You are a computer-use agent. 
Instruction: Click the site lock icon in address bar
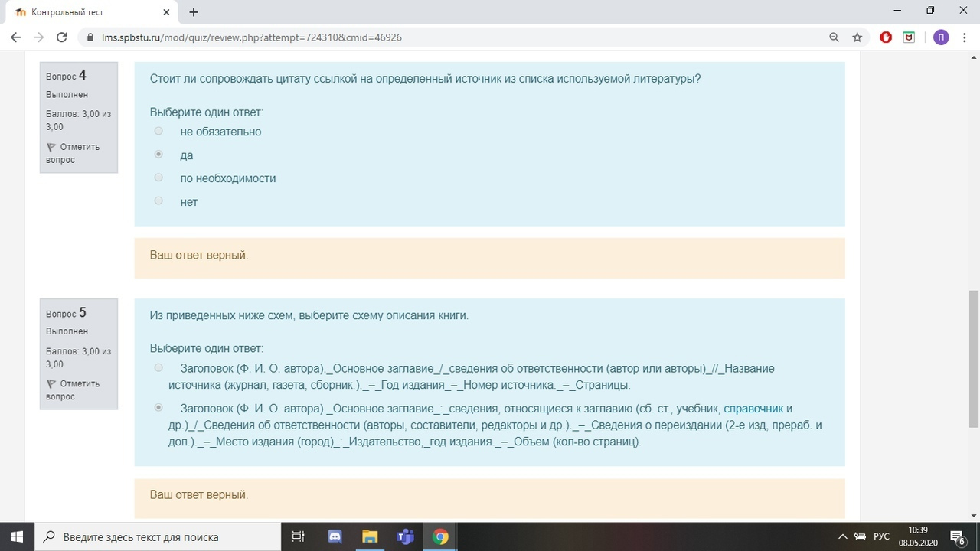coord(90,37)
